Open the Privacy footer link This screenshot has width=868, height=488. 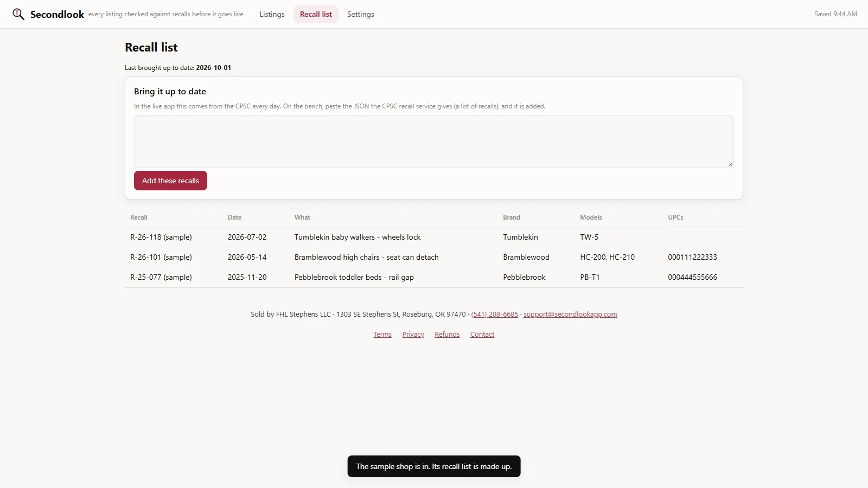point(413,335)
